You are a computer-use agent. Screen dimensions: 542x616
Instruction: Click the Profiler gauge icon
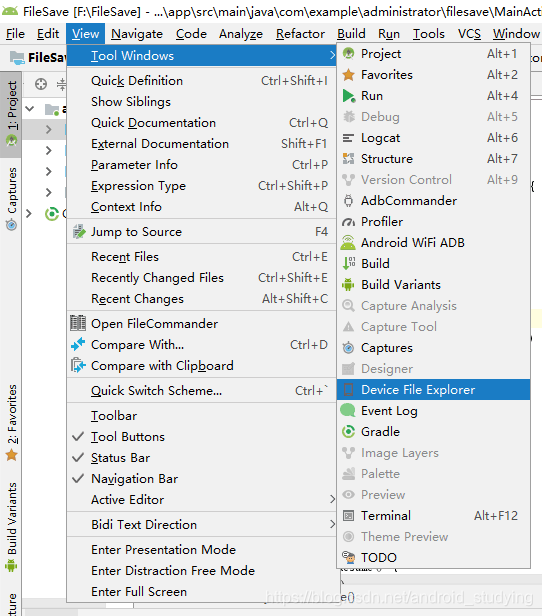pyautogui.click(x=348, y=222)
